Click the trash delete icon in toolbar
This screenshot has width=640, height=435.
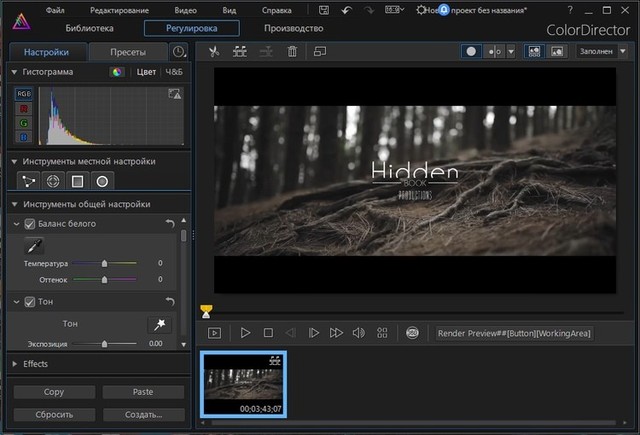click(292, 51)
